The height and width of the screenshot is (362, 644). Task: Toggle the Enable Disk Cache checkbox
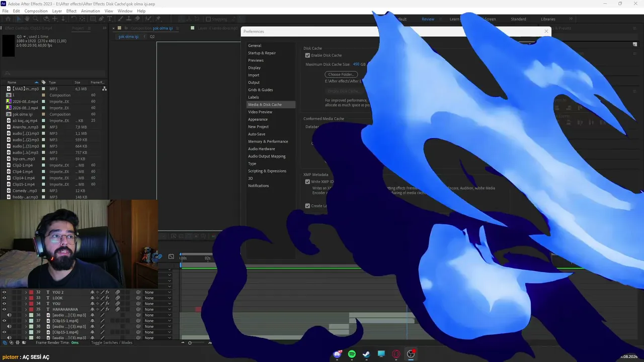(x=307, y=55)
